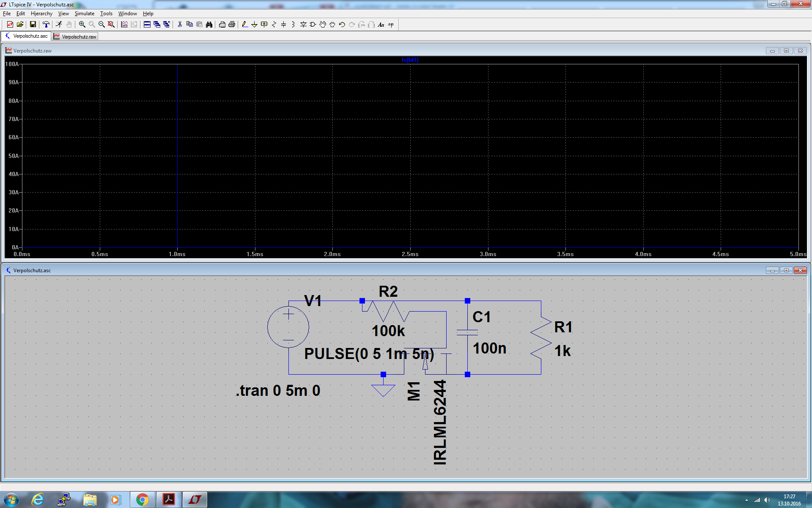Screen dimensions: 812x508
Task: Select the Draw Wire pencil tool
Action: pos(245,25)
